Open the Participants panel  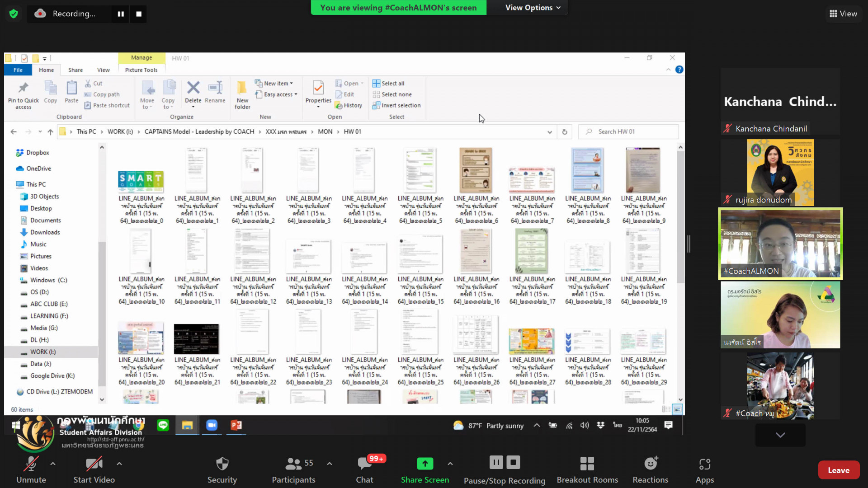[x=293, y=469]
